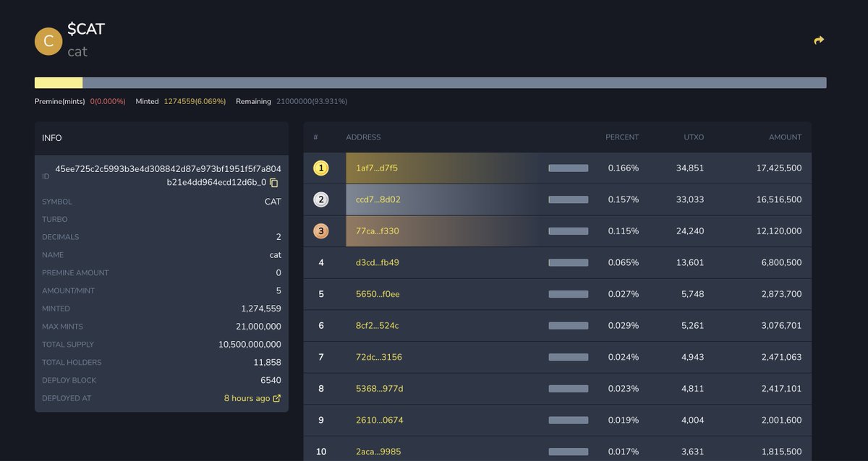
Task: Open address 77ca...f330
Action: tap(378, 231)
